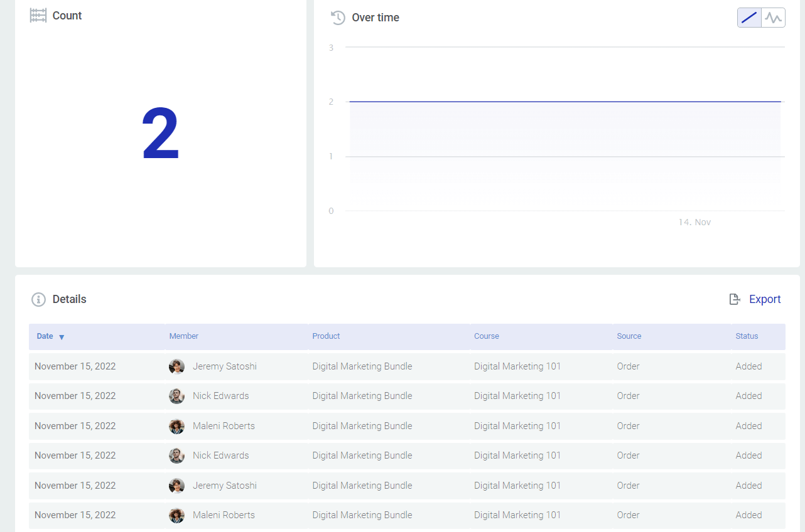805x532 pixels.
Task: Click Digital Marketing Bundle in last row
Action: (362, 515)
